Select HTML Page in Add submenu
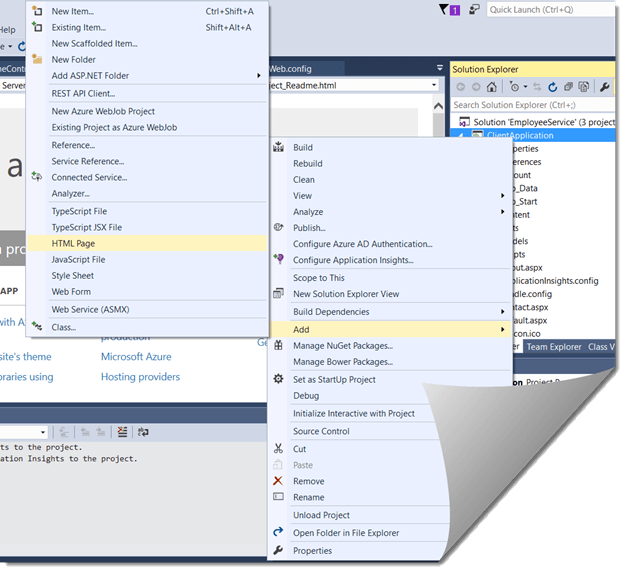624x571 pixels. point(147,243)
